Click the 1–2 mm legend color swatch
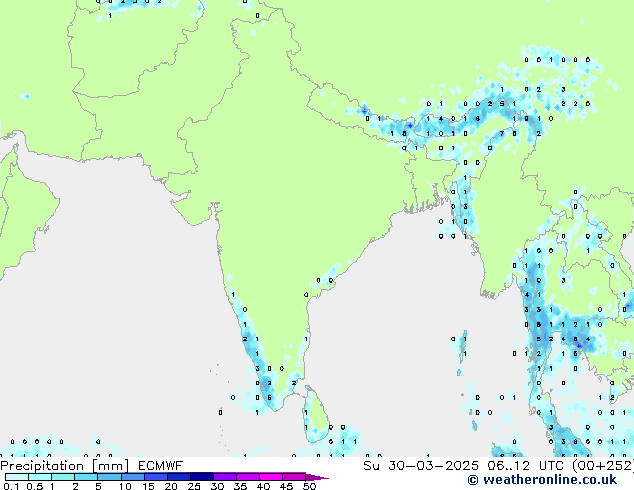Viewport: 634px width, 490px height. [x=63, y=477]
